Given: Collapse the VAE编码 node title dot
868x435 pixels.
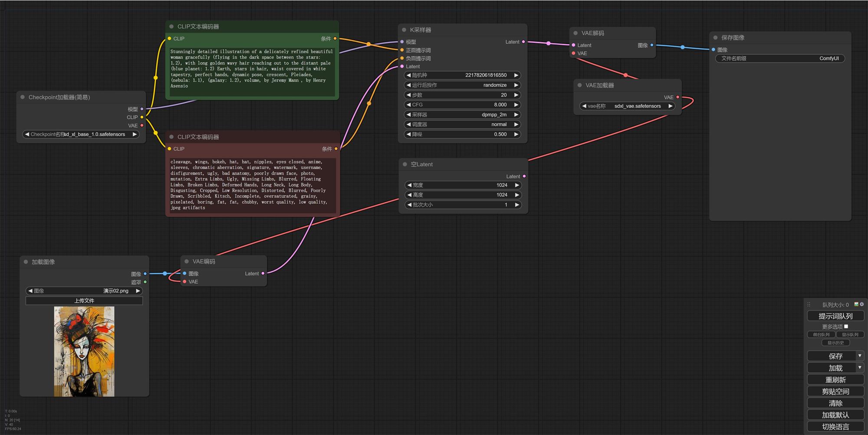Looking at the screenshot, I should 187,262.
